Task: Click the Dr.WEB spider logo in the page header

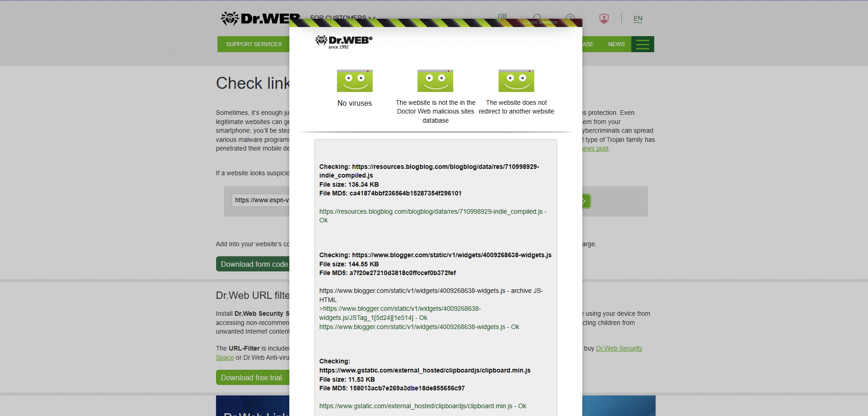Action: 260,18
